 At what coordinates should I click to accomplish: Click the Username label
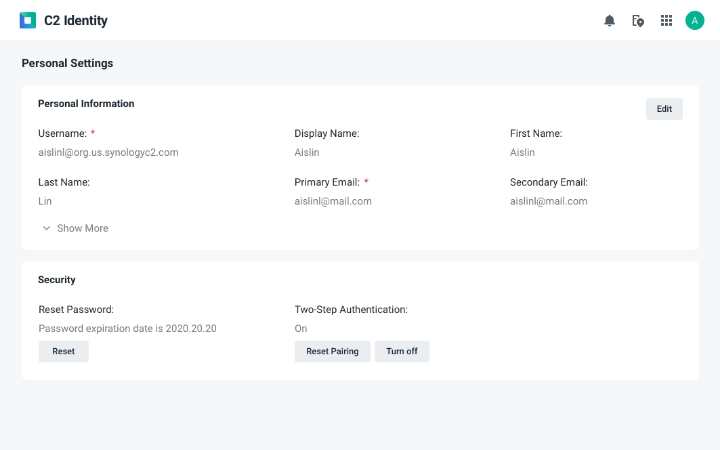pyautogui.click(x=62, y=134)
